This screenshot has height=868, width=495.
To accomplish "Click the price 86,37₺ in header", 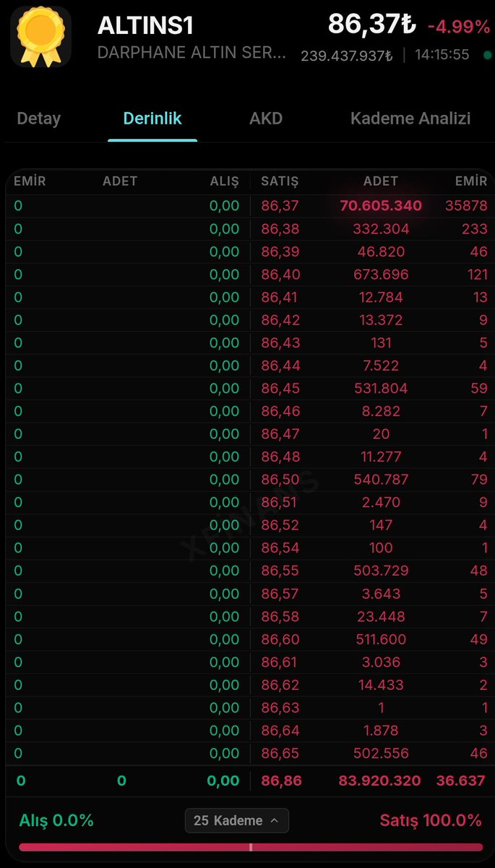I will [x=372, y=25].
